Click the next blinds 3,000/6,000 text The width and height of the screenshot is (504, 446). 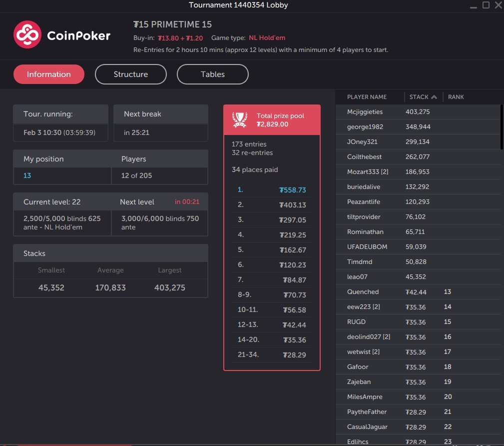[142, 218]
